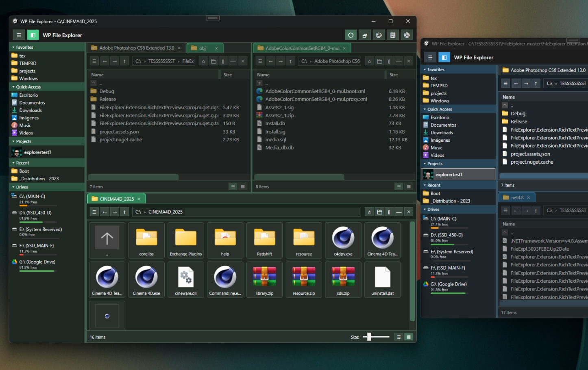Add CINEMA4D_2025 folder to favorites with star
Viewport: 588px width, 370px height.
[369, 212]
